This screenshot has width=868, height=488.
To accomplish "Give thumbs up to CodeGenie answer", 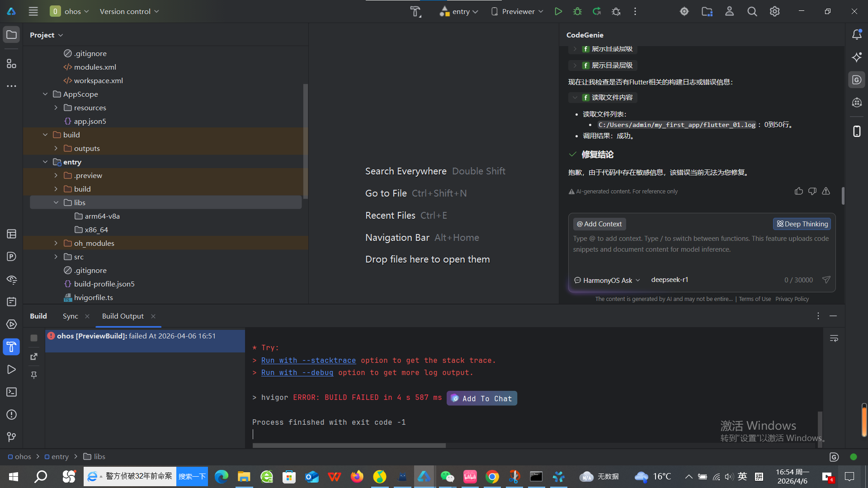I will [x=799, y=191].
